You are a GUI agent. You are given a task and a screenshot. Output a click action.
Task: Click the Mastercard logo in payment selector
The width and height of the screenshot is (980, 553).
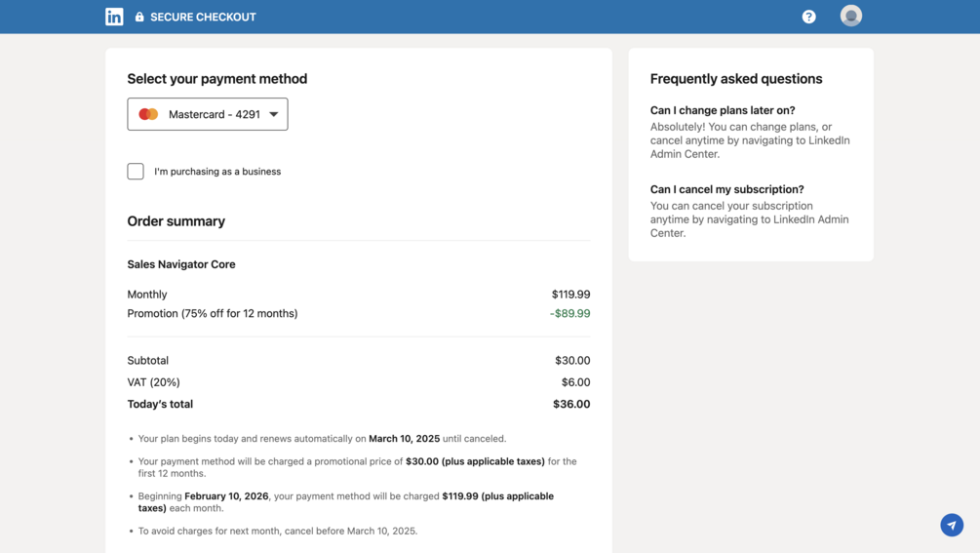[148, 114]
